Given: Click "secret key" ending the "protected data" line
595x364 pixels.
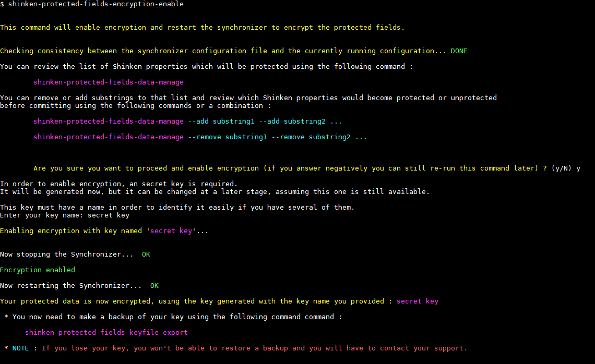Looking at the screenshot, I should click(417, 301).
